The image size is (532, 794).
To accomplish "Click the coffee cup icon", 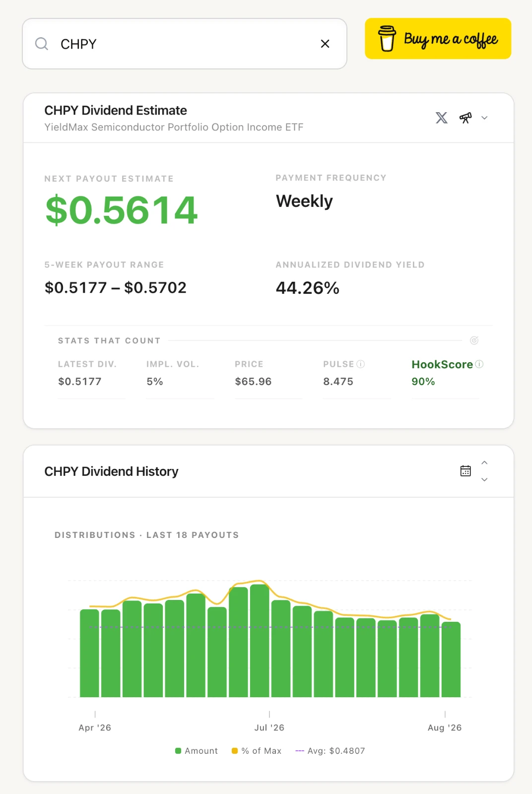I will click(387, 39).
